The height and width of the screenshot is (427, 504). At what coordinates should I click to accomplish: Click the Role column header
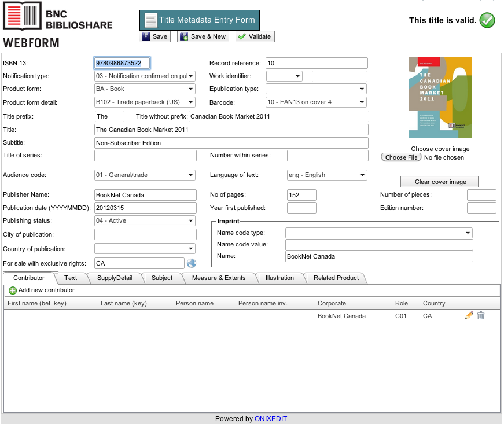402,304
